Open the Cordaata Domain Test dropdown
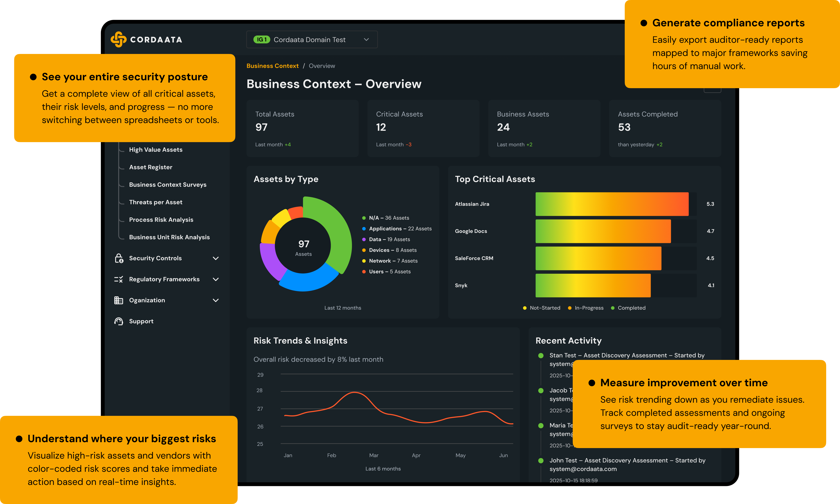This screenshot has width=840, height=504. coord(312,40)
